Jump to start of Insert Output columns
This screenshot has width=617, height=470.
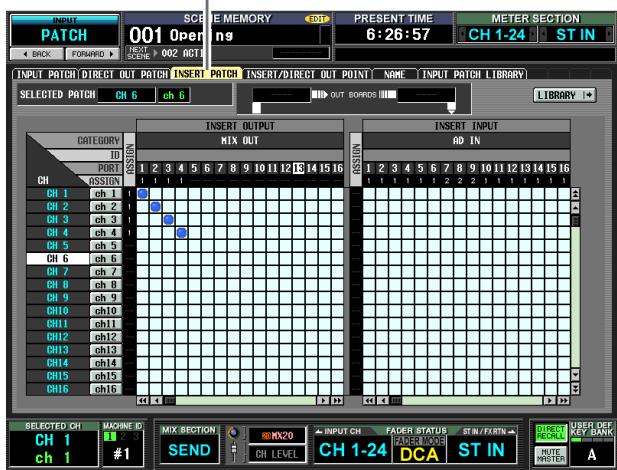142,401
